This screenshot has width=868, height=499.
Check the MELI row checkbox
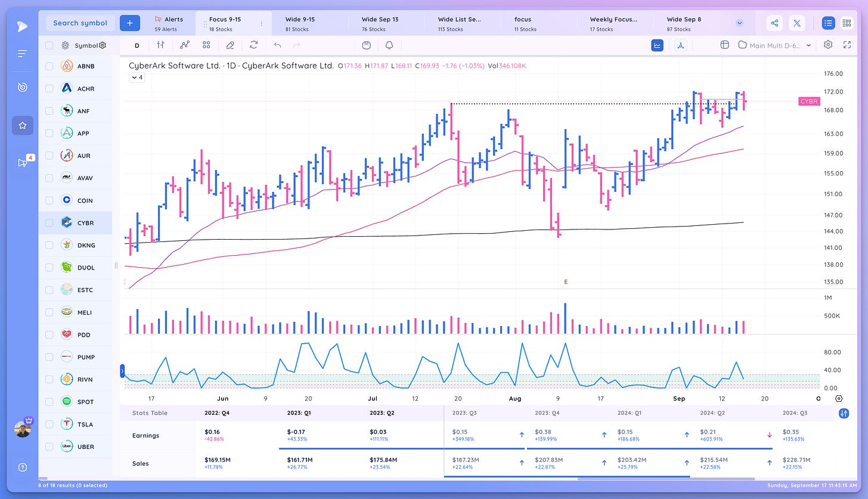pos(49,312)
